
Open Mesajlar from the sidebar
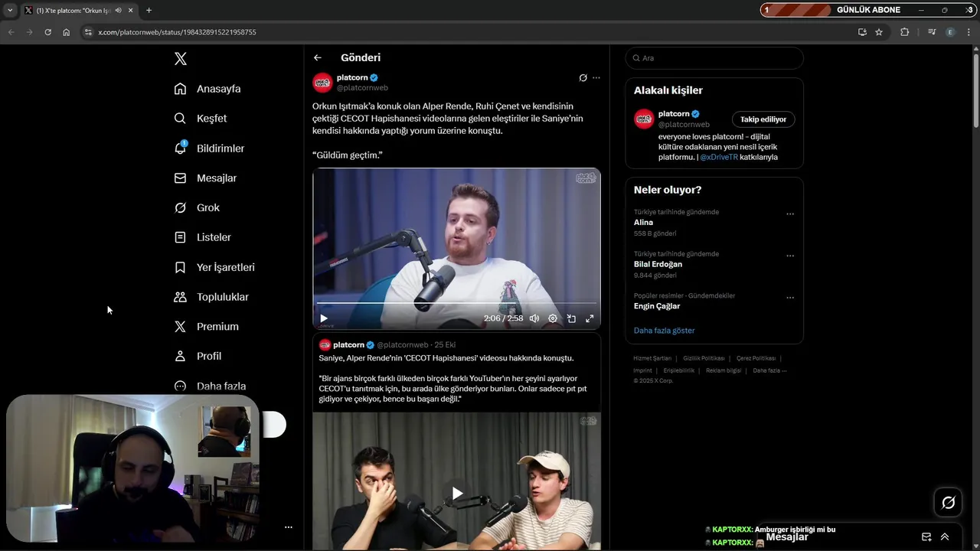tap(205, 178)
